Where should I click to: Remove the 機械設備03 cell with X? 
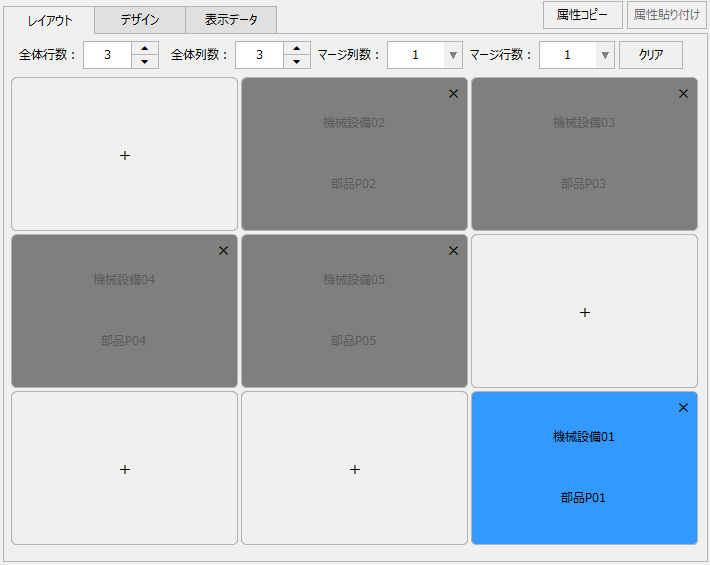pyautogui.click(x=683, y=94)
